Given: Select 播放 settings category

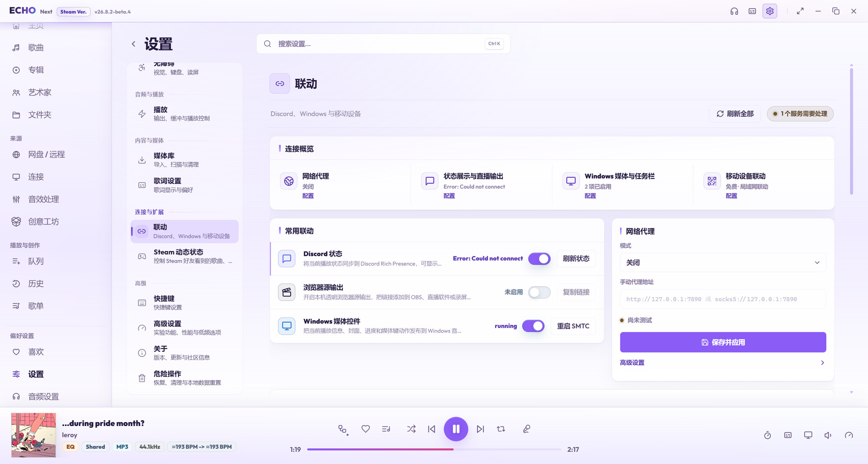Looking at the screenshot, I should tap(184, 114).
